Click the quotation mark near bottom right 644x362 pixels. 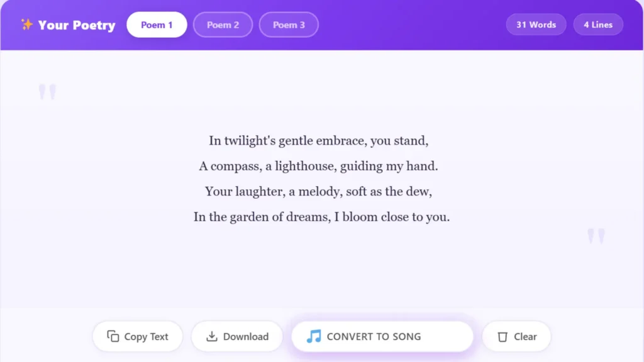coord(596,235)
